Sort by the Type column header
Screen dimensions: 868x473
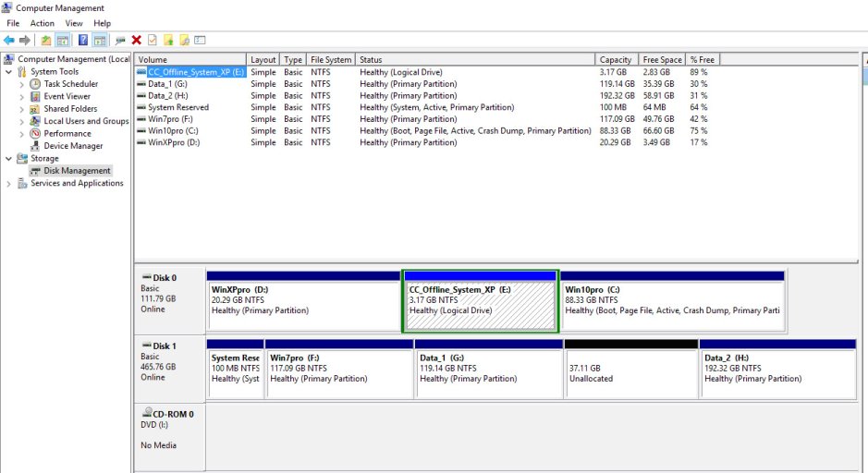[x=293, y=59]
